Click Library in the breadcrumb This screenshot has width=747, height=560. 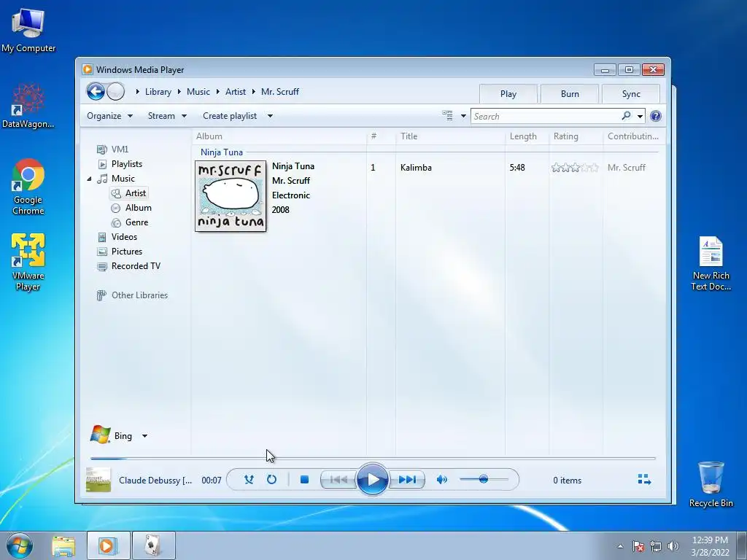[x=158, y=91]
